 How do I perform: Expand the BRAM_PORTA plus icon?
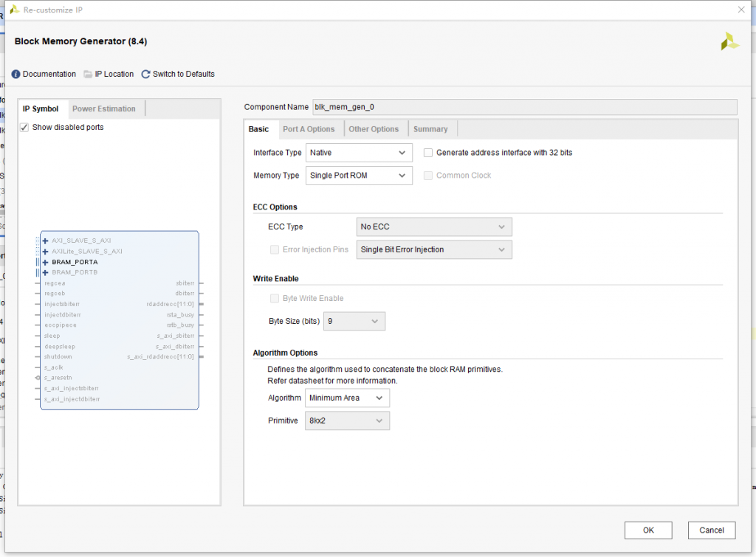(46, 262)
